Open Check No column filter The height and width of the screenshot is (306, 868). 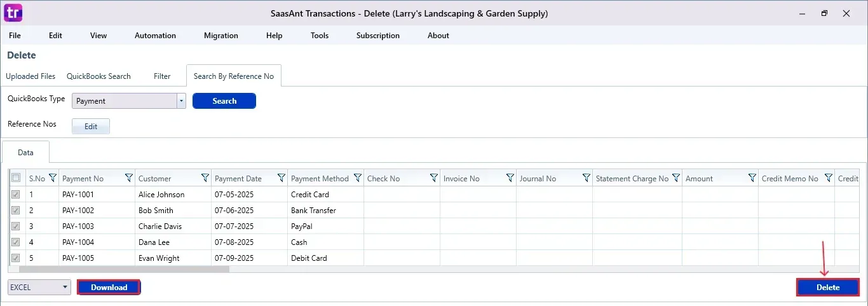[x=434, y=178]
